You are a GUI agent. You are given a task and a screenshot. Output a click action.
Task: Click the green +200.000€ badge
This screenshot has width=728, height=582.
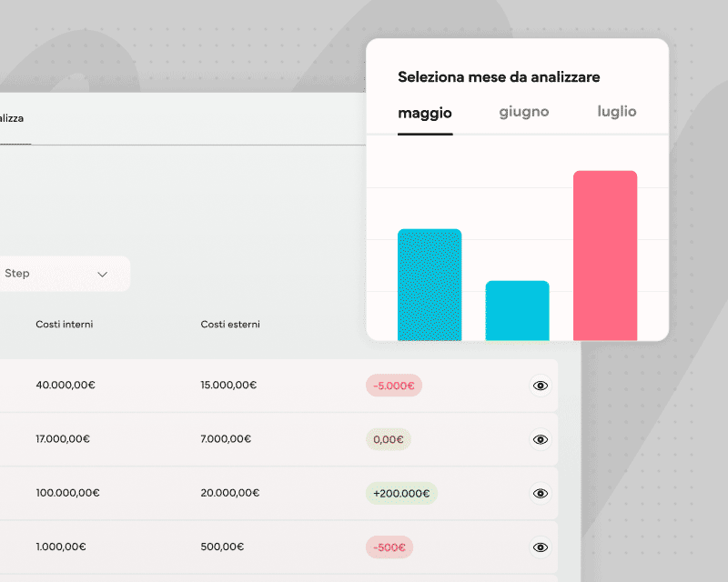point(401,494)
